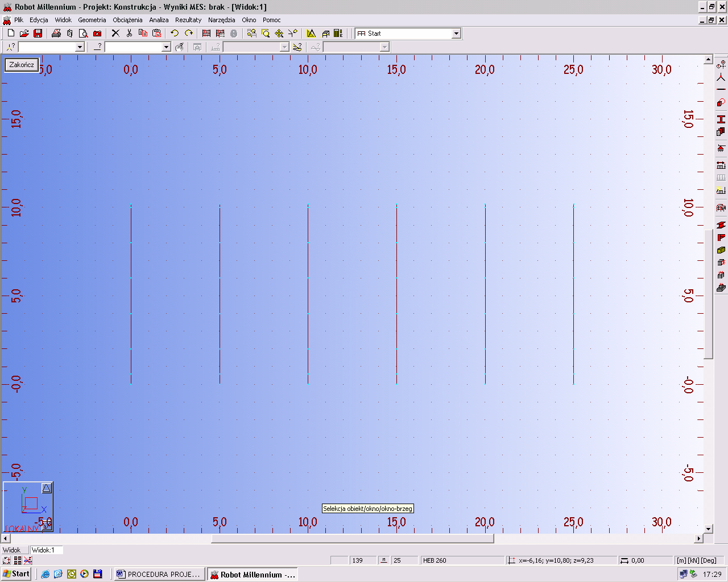Open the Obciążenia menu

click(x=127, y=20)
